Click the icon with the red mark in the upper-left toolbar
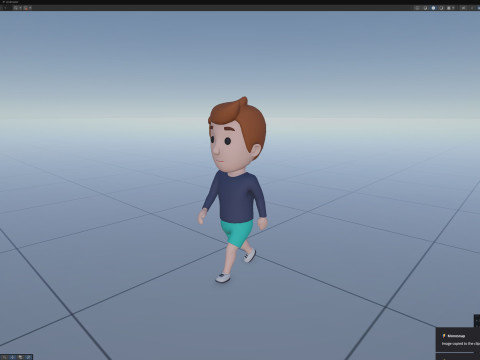The height and width of the screenshot is (360, 480). pos(26,8)
